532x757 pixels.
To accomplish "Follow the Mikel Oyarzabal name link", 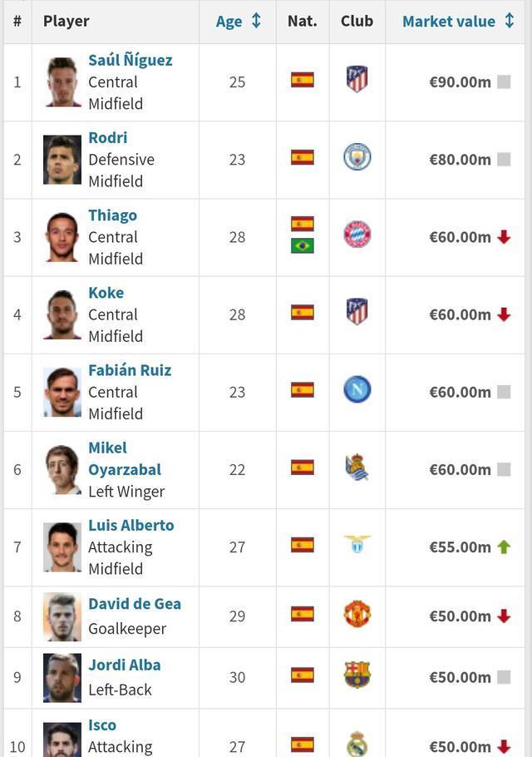I will [x=125, y=458].
